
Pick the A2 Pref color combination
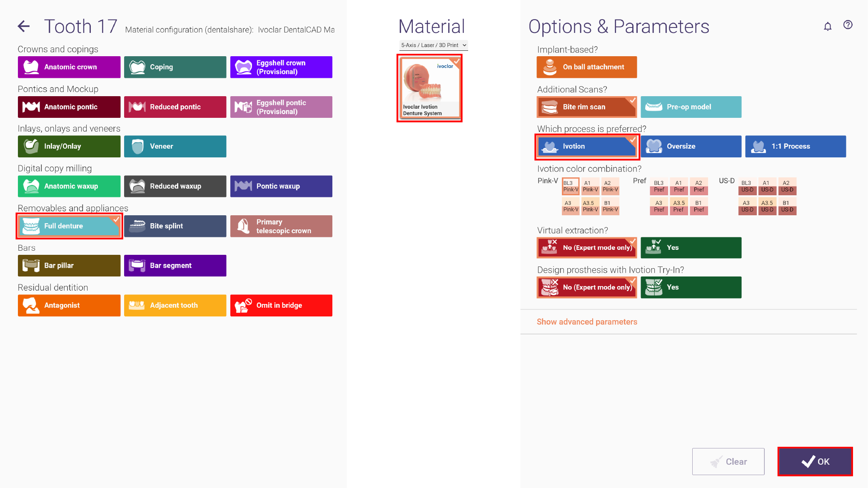[699, 186]
